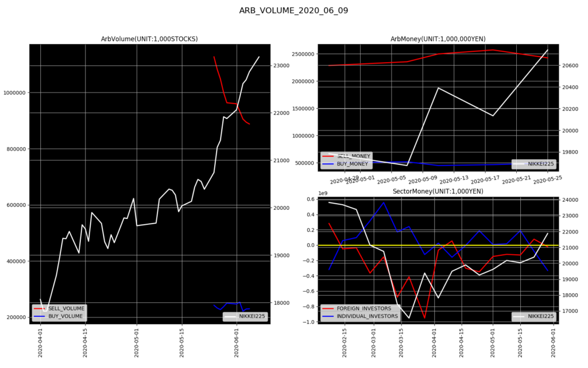
Task: Select the FOREIGN_INVESTORS legend entry
Action: click(366, 309)
